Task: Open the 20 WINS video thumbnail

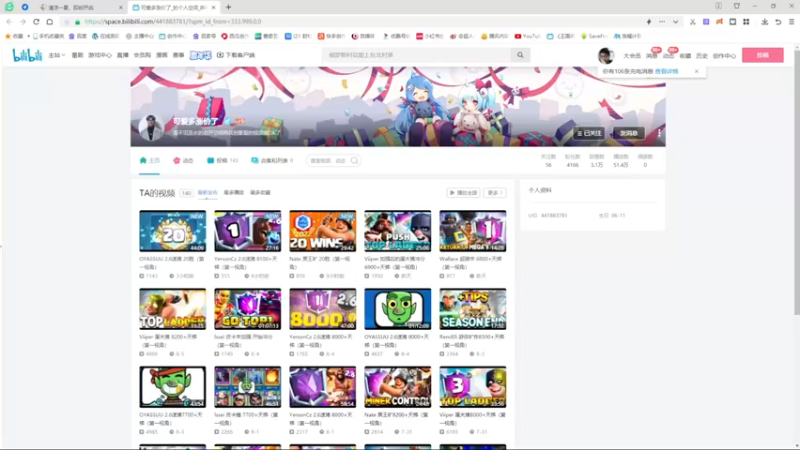Action: point(322,231)
